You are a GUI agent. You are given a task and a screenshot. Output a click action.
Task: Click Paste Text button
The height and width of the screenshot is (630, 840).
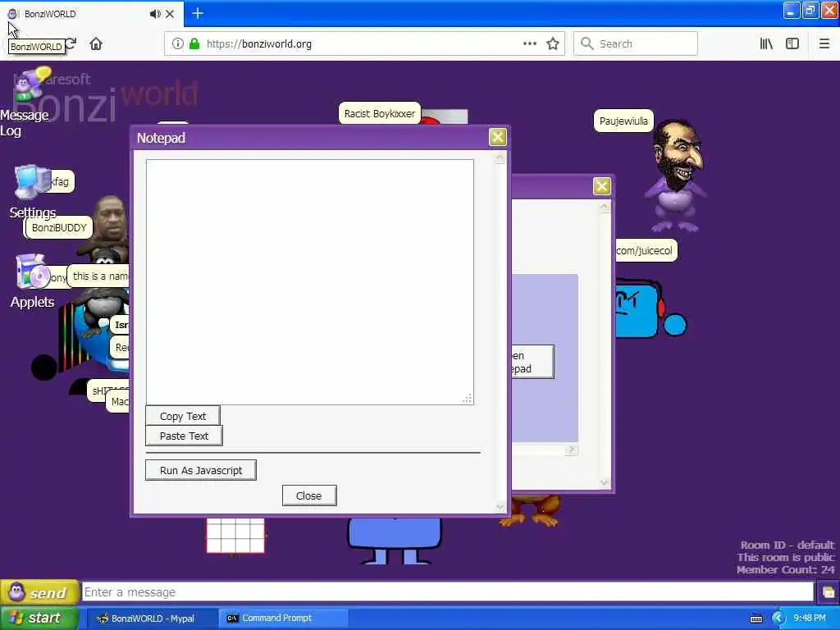(184, 436)
